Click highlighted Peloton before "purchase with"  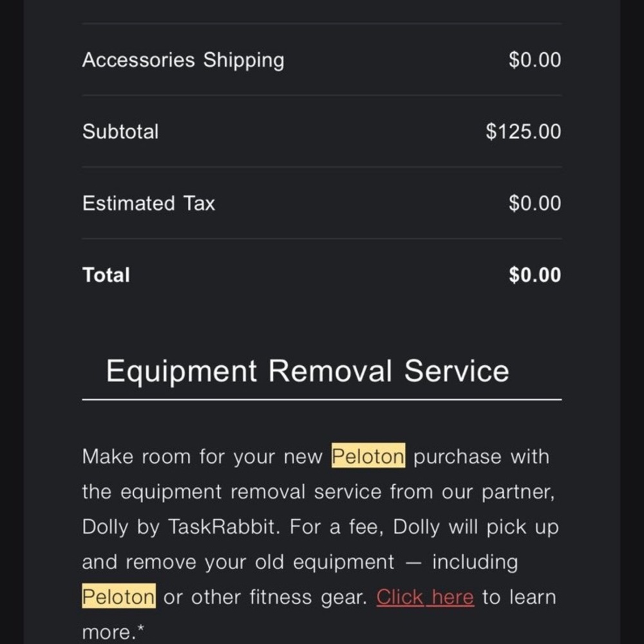click(x=368, y=457)
